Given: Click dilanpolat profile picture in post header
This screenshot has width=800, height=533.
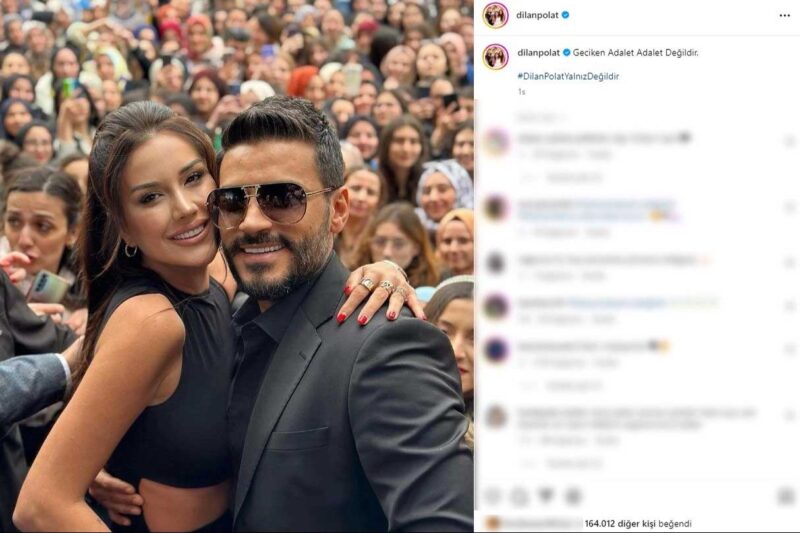Looking at the screenshot, I should pos(495,16).
